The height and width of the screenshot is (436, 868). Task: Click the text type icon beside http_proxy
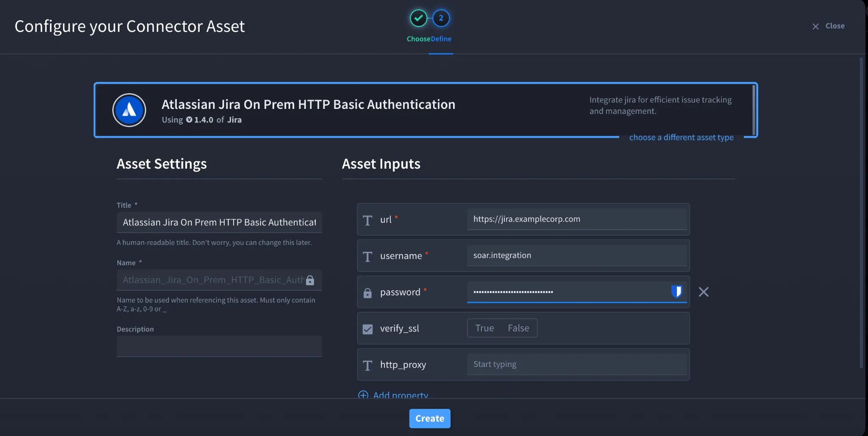click(367, 365)
